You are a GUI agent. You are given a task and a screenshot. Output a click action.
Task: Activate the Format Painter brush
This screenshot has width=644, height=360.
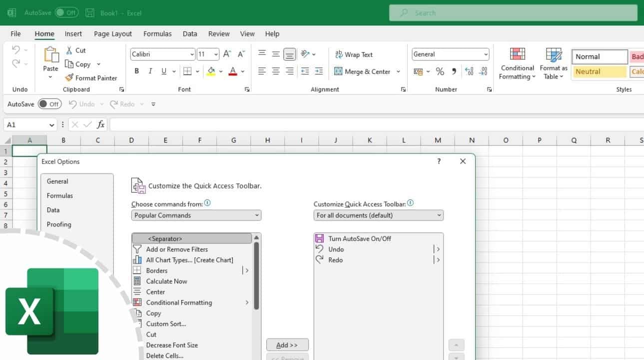click(91, 78)
